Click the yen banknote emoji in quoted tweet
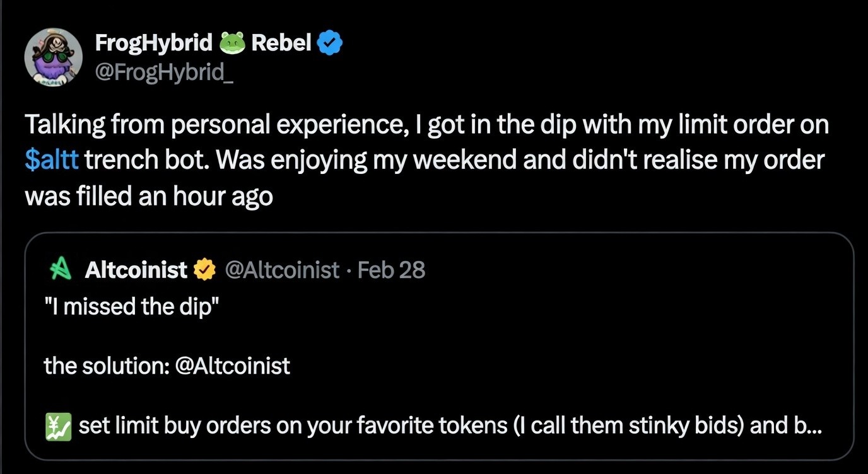The width and height of the screenshot is (868, 474). tap(57, 425)
